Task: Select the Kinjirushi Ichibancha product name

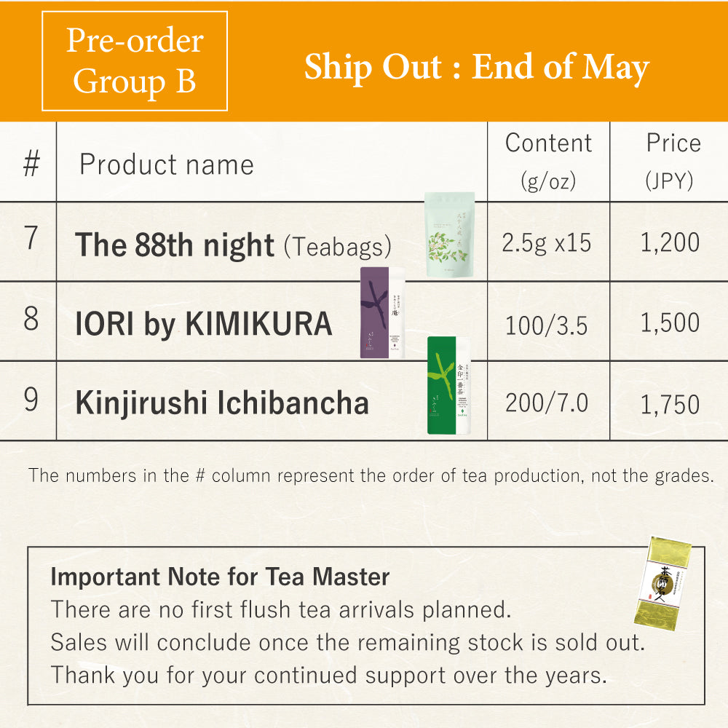Action: point(222,403)
